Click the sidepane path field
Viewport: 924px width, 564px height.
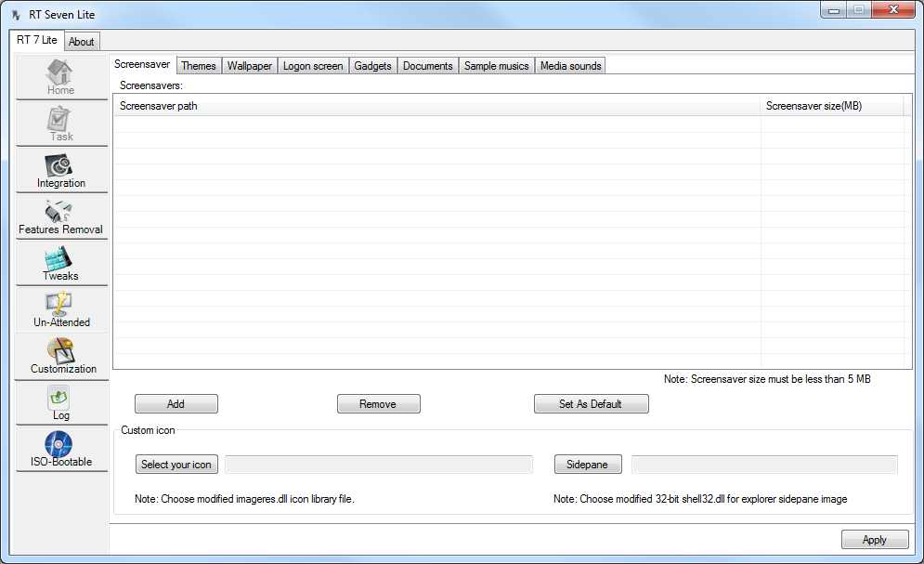click(765, 465)
